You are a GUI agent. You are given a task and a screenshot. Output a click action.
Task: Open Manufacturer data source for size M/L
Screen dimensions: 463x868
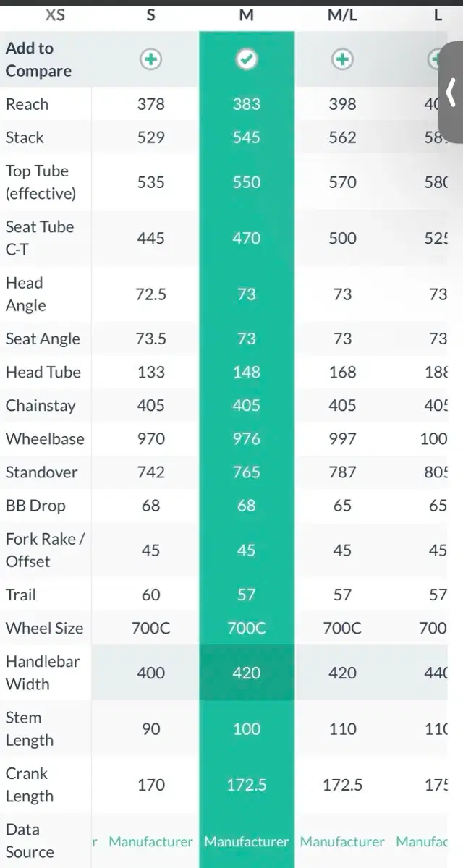coord(342,842)
